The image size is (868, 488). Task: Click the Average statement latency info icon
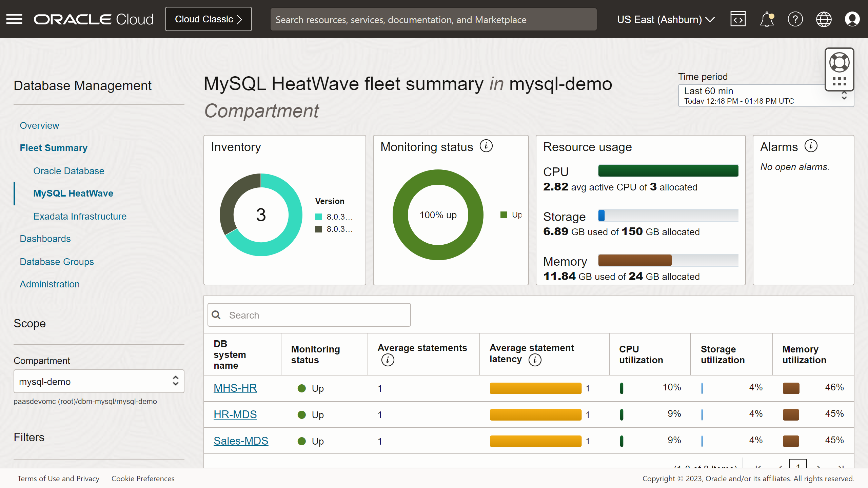click(x=535, y=360)
